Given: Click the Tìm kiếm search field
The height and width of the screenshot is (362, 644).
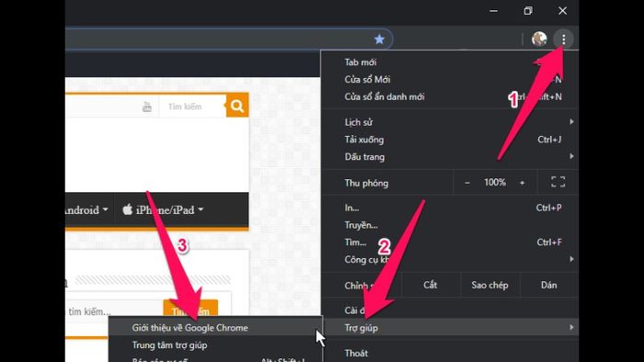Looking at the screenshot, I should tap(191, 107).
